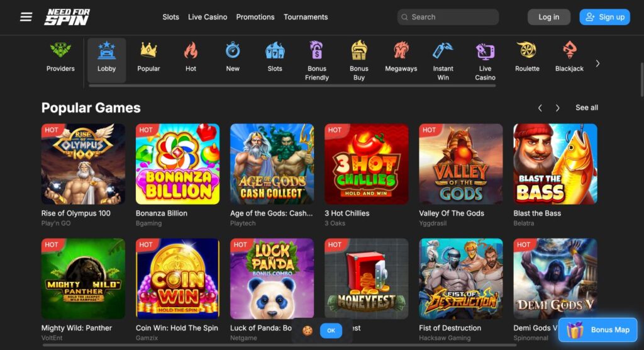This screenshot has width=644, height=350.
Task: Open Mighty Wild Panther thumbnail
Action: click(83, 279)
